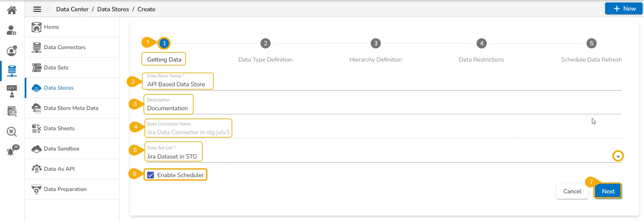Open Data Sets in the sidebar
Screen dimensions: 644x222
pyautogui.click(x=56, y=68)
